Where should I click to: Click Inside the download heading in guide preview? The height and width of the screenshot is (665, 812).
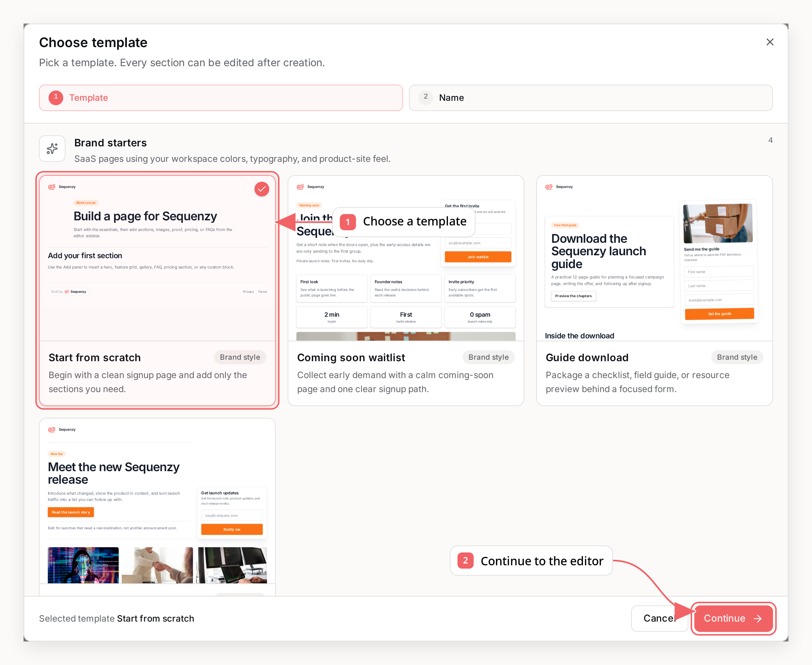tap(580, 335)
